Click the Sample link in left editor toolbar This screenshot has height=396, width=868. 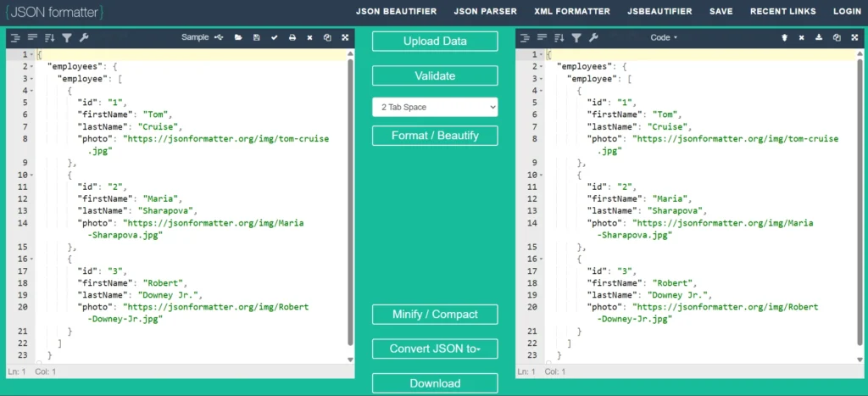tap(195, 37)
